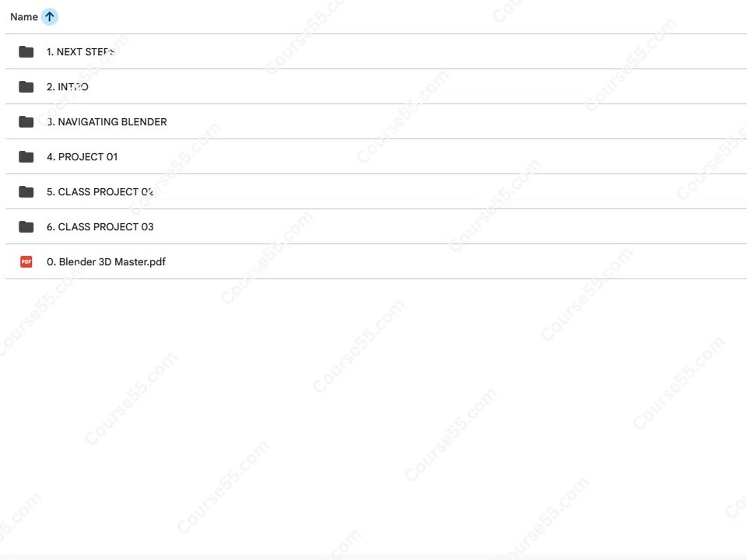Open the 0. Blender 3D Master.pdf file name

tap(107, 261)
